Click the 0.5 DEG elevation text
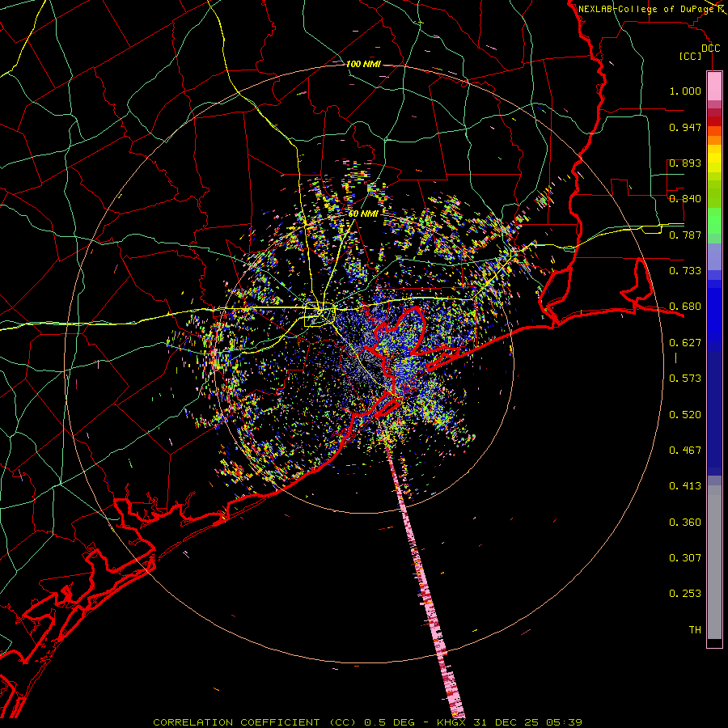The height and width of the screenshot is (728, 728). pyautogui.click(x=388, y=722)
